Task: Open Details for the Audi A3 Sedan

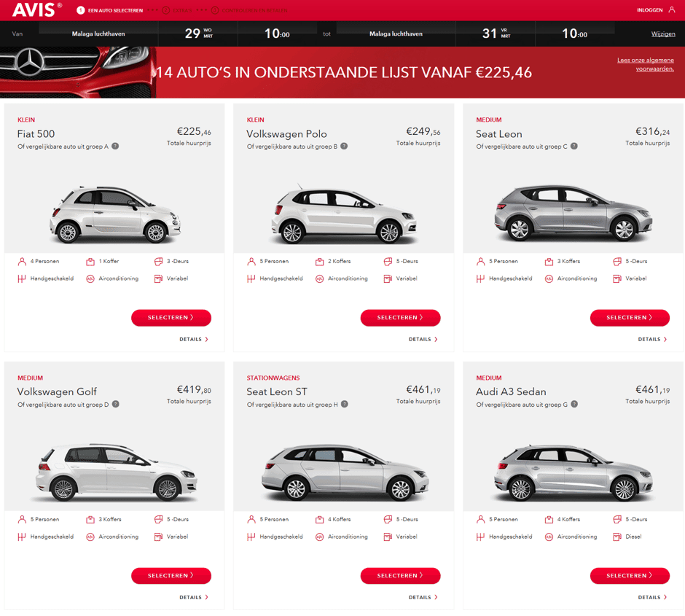Action: tap(652, 598)
